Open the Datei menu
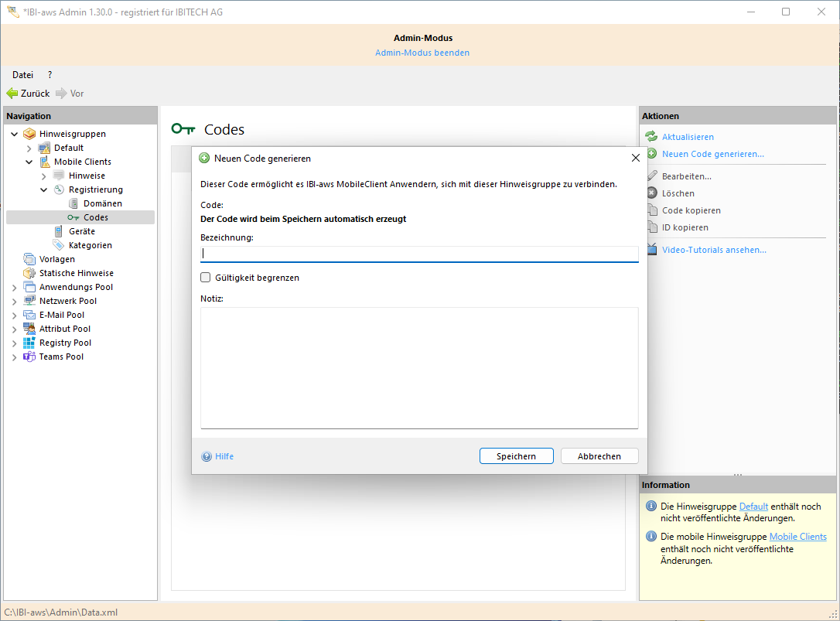Viewport: 840px width, 621px height. 22,75
